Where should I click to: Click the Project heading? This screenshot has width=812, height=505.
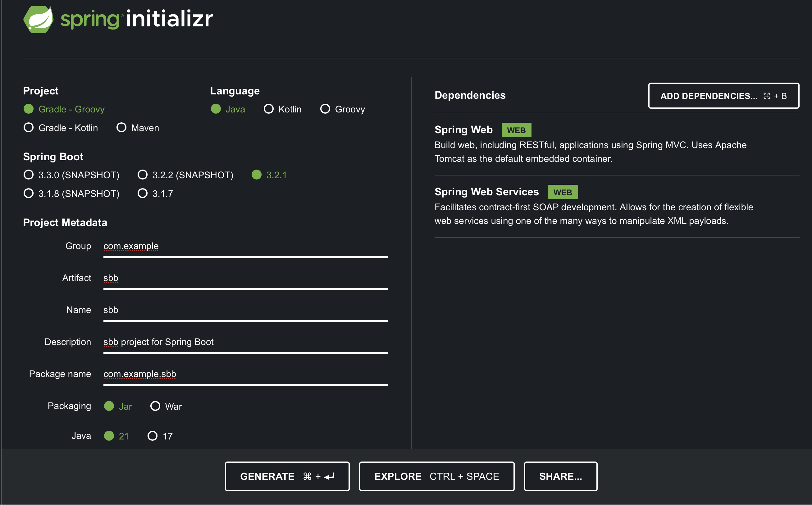41,91
